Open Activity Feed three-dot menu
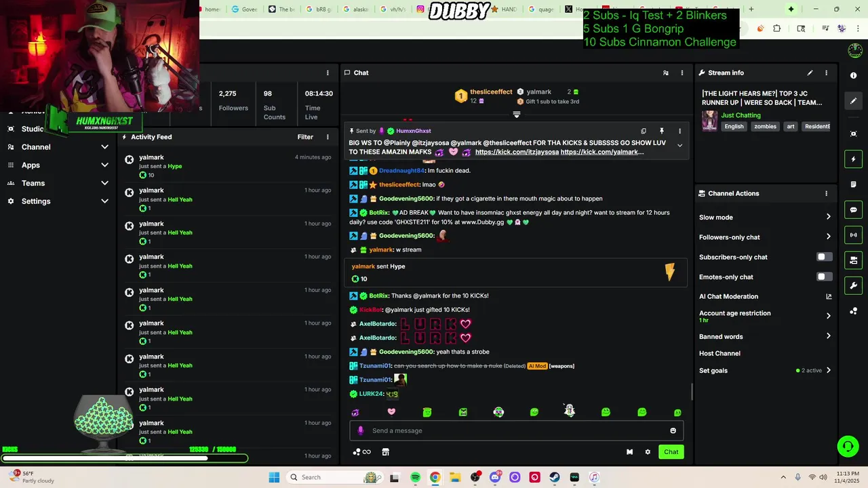This screenshot has height=488, width=868. (328, 137)
